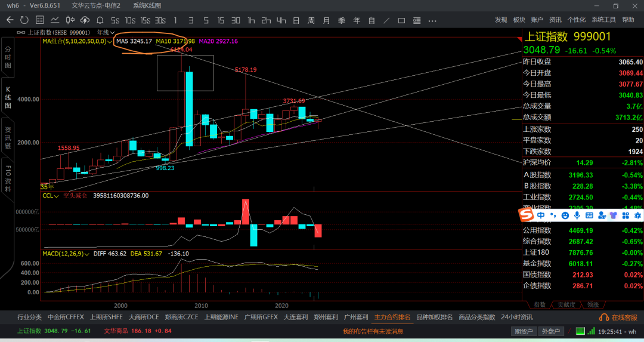Open the online customer service headset icon
This screenshot has width=644, height=342.
point(603,318)
